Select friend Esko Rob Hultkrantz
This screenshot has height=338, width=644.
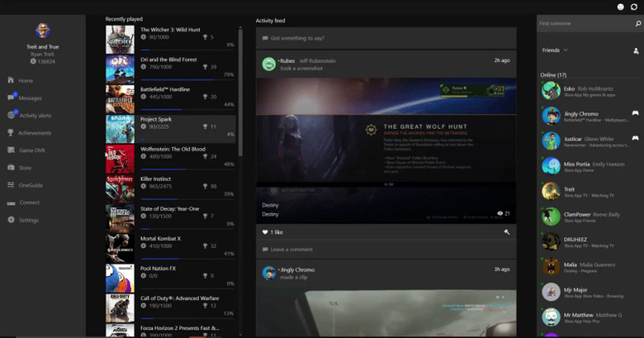coord(590,91)
